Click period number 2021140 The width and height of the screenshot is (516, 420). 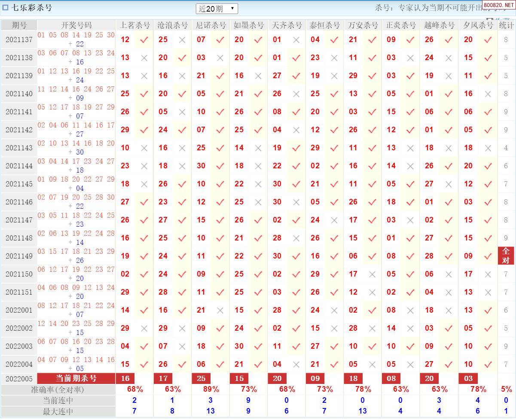click(x=19, y=94)
